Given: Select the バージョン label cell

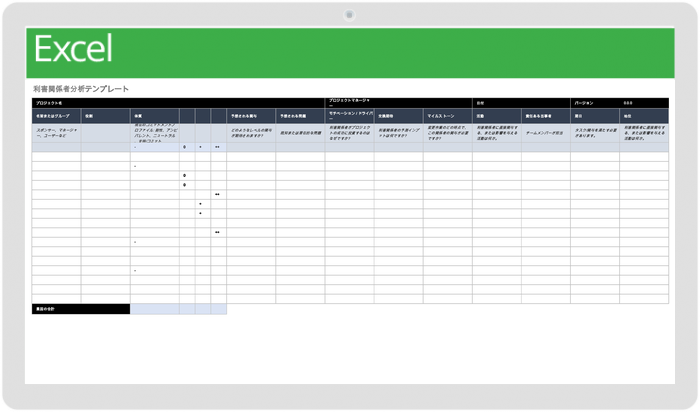Looking at the screenshot, I should (595, 103).
